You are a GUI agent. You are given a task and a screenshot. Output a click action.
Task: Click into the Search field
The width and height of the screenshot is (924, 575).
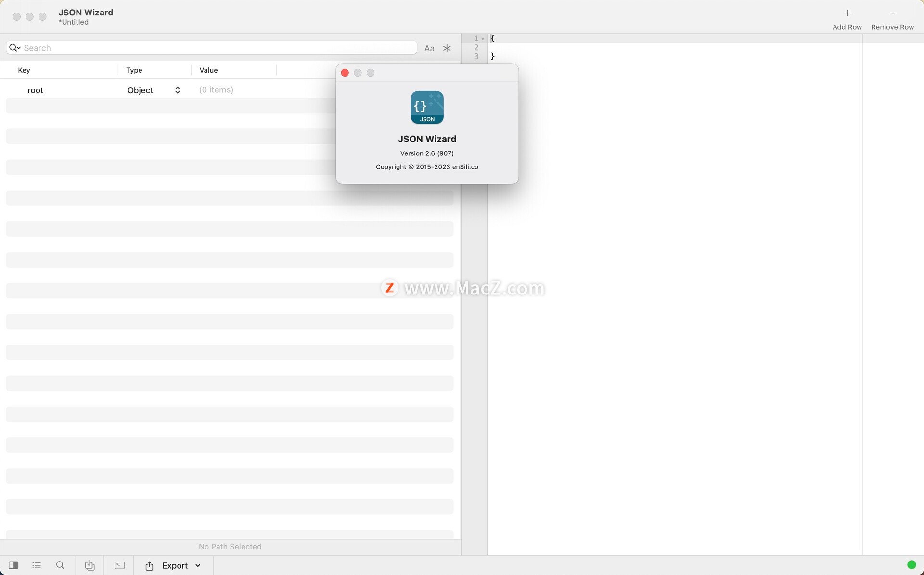(x=217, y=48)
